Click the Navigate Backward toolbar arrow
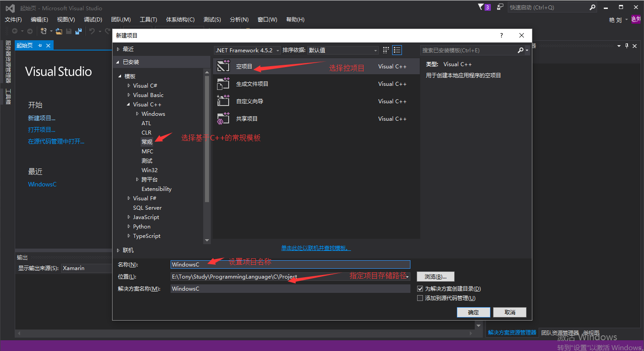Screen dimensions: 644x351 pyautogui.click(x=15, y=31)
